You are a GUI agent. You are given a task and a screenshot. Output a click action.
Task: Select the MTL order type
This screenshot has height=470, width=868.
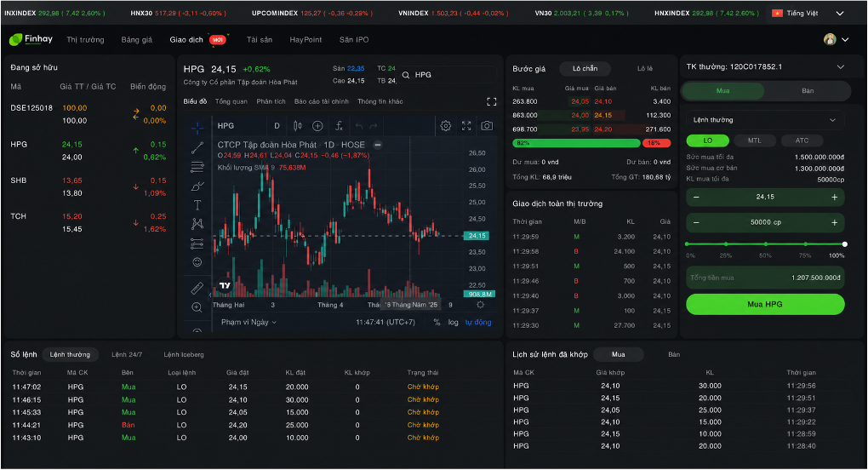755,140
